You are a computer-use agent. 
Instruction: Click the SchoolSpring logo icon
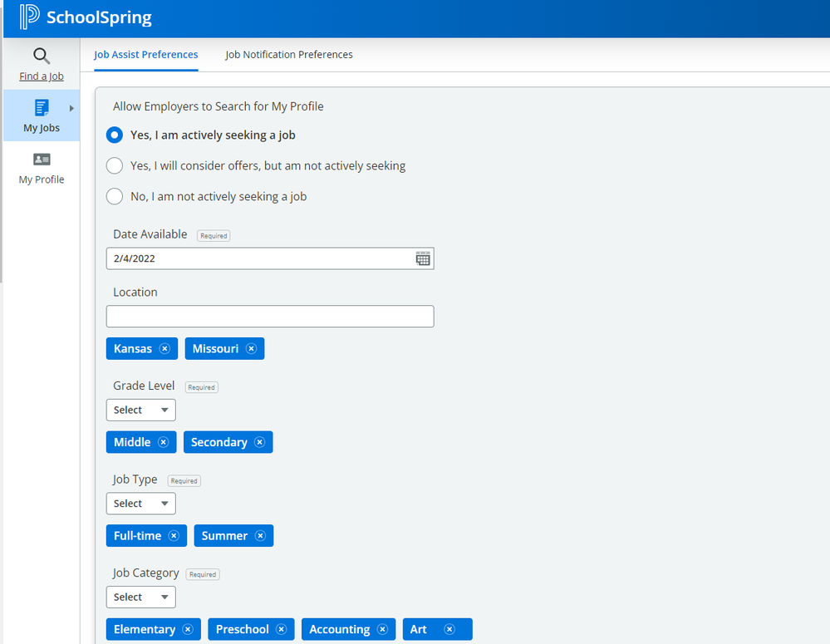click(30, 17)
